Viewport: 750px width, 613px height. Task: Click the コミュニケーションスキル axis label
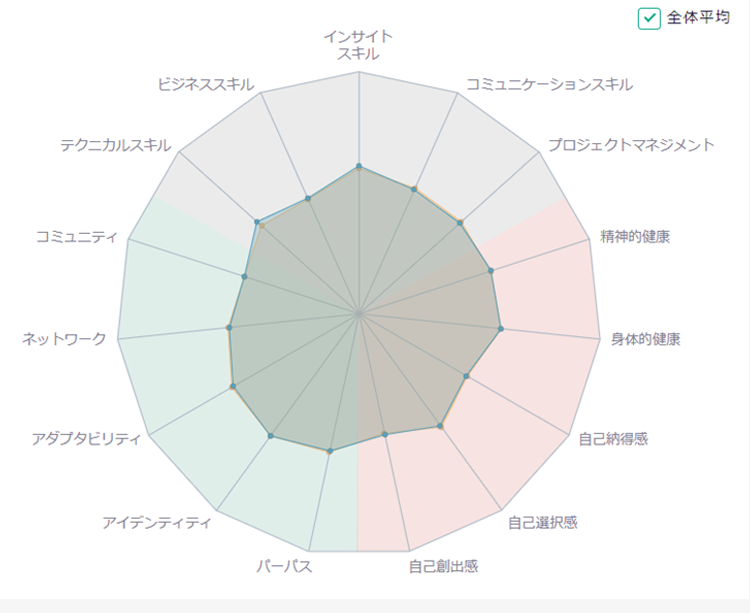tap(550, 85)
